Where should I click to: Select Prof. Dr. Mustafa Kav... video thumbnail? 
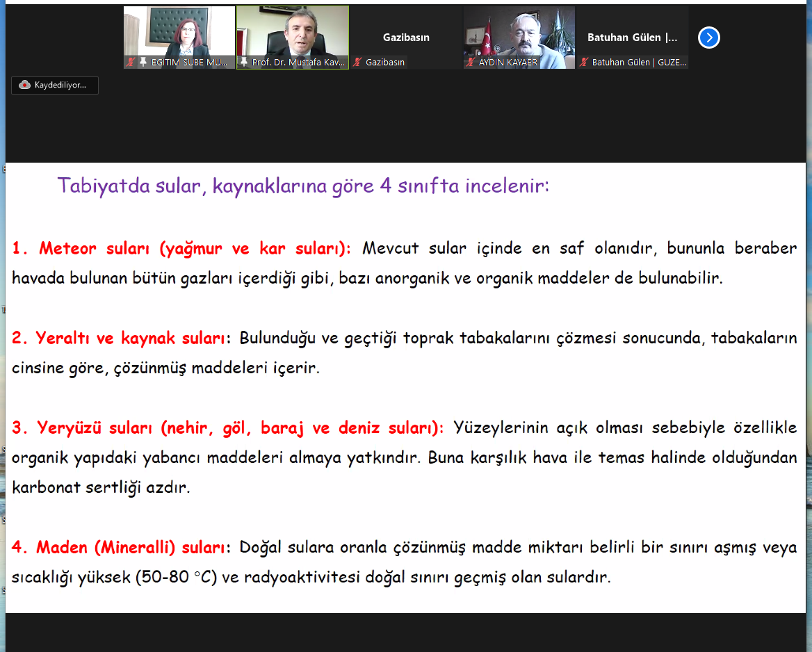(293, 38)
